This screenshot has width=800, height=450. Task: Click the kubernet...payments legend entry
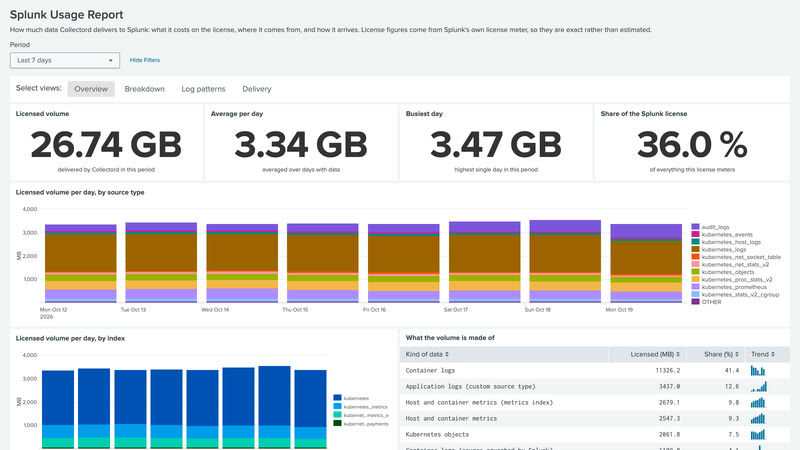click(x=361, y=424)
